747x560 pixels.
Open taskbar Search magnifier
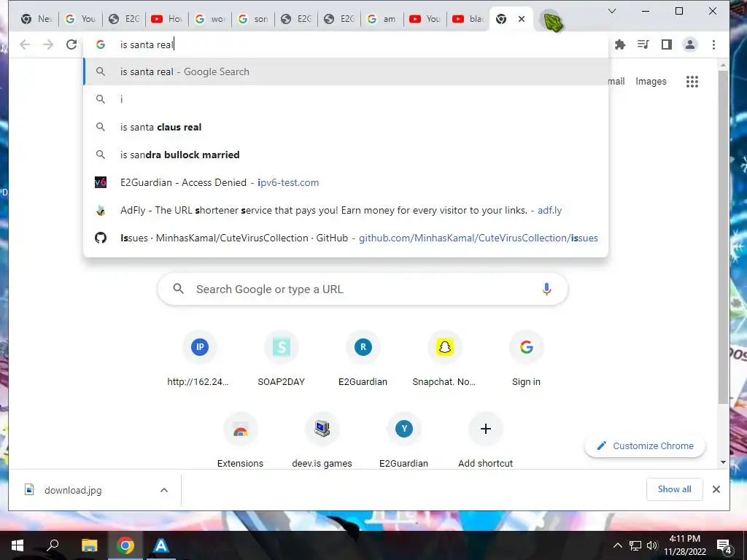pos(53,545)
